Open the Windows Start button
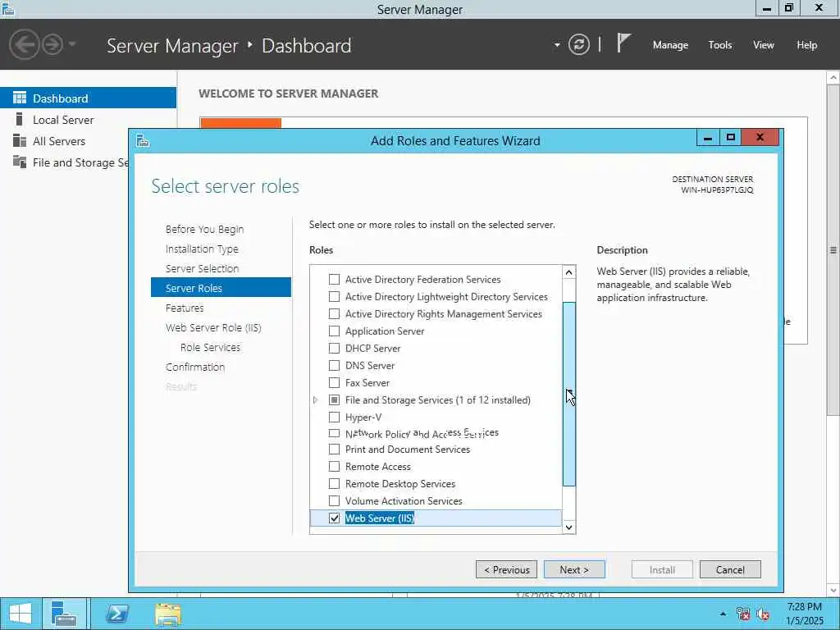This screenshot has height=630, width=840. click(x=21, y=614)
